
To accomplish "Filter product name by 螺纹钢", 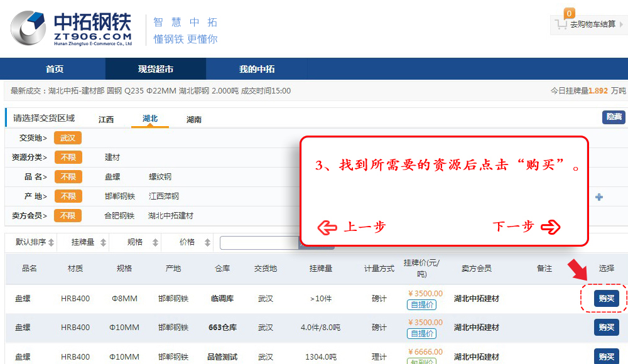I will [x=160, y=177].
